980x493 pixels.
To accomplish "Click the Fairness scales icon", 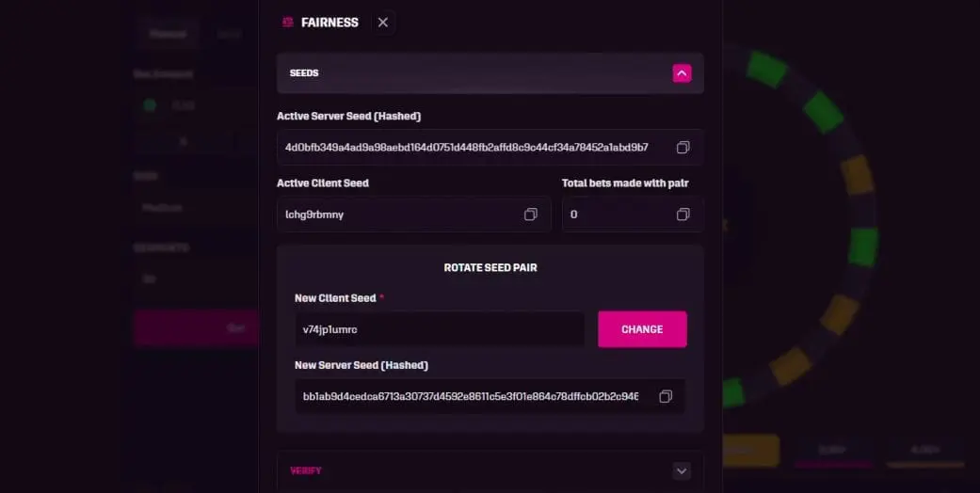I will pyautogui.click(x=287, y=23).
